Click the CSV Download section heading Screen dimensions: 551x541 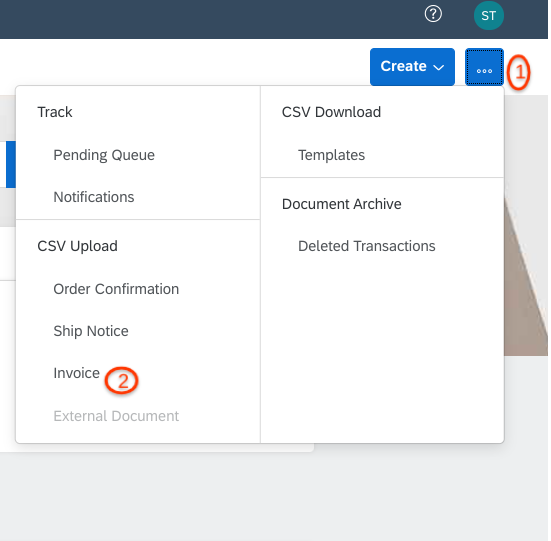(331, 112)
